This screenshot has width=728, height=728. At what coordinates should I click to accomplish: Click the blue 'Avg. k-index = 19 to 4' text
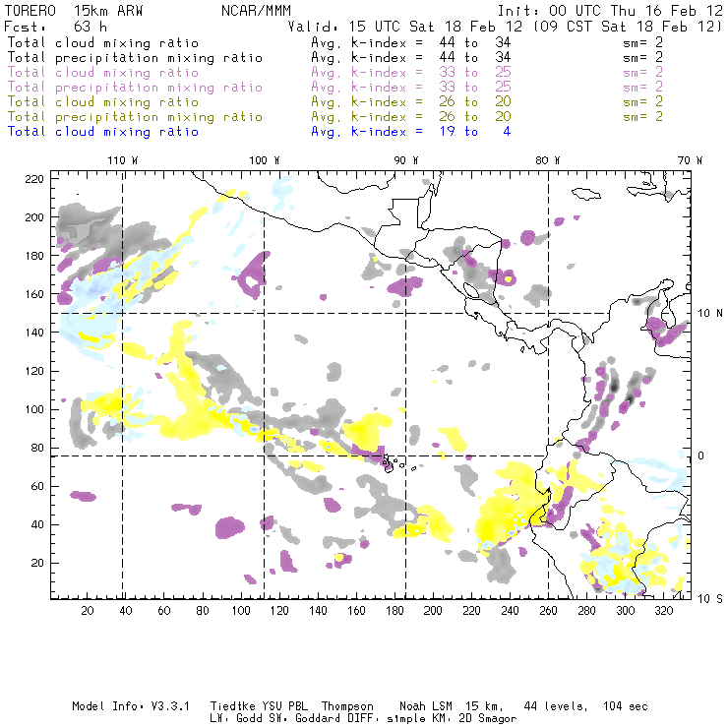pos(411,132)
